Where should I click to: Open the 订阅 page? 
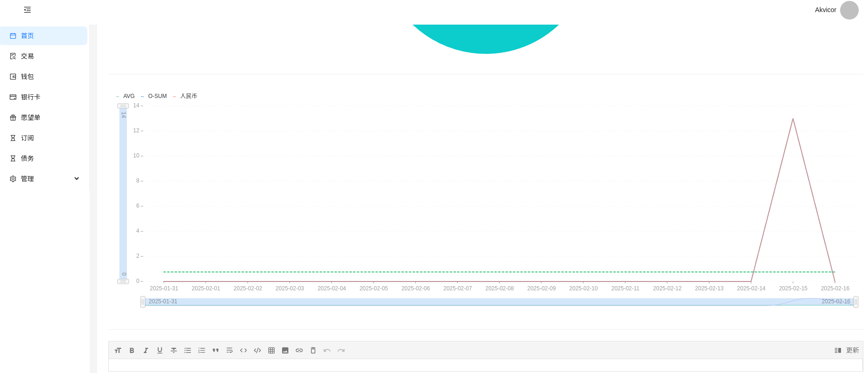pos(44,138)
